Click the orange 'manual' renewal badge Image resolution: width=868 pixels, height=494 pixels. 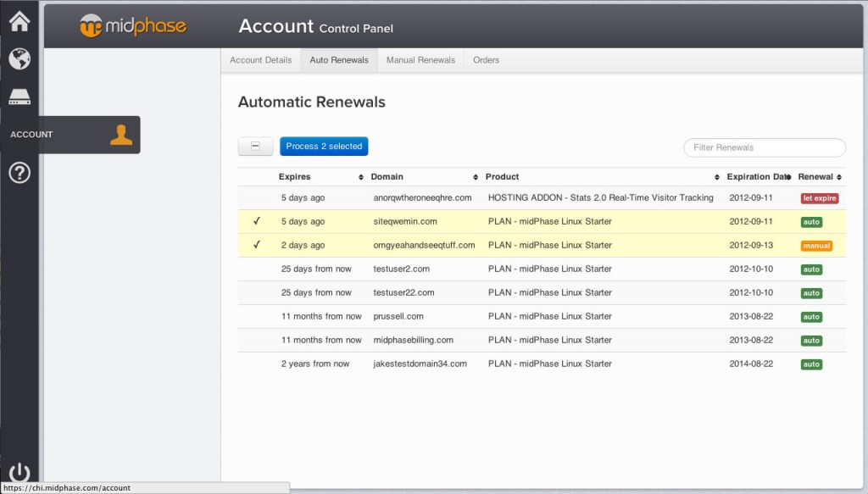click(816, 246)
